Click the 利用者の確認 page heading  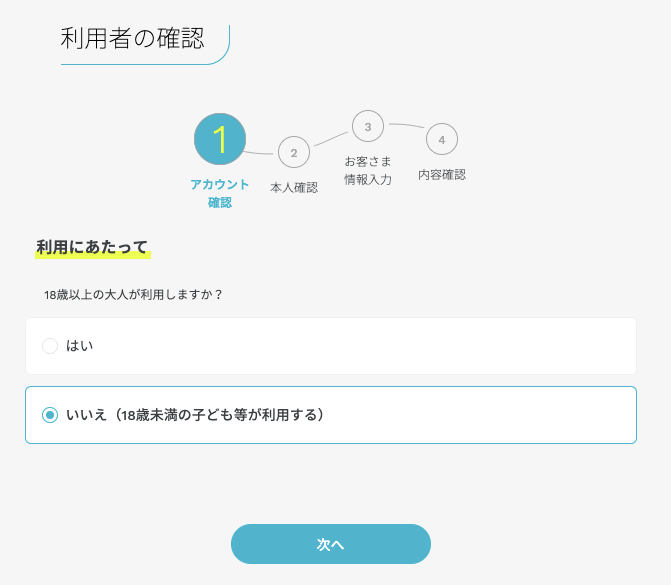[x=132, y=39]
